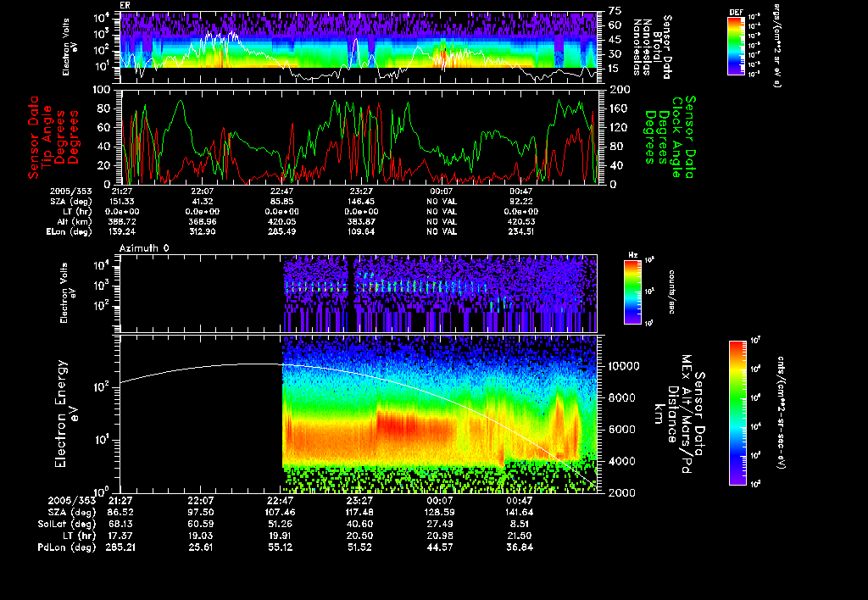This screenshot has height=600, width=868.
Task: Click the 75 tick on the BTotal axis
Action: [615, 11]
